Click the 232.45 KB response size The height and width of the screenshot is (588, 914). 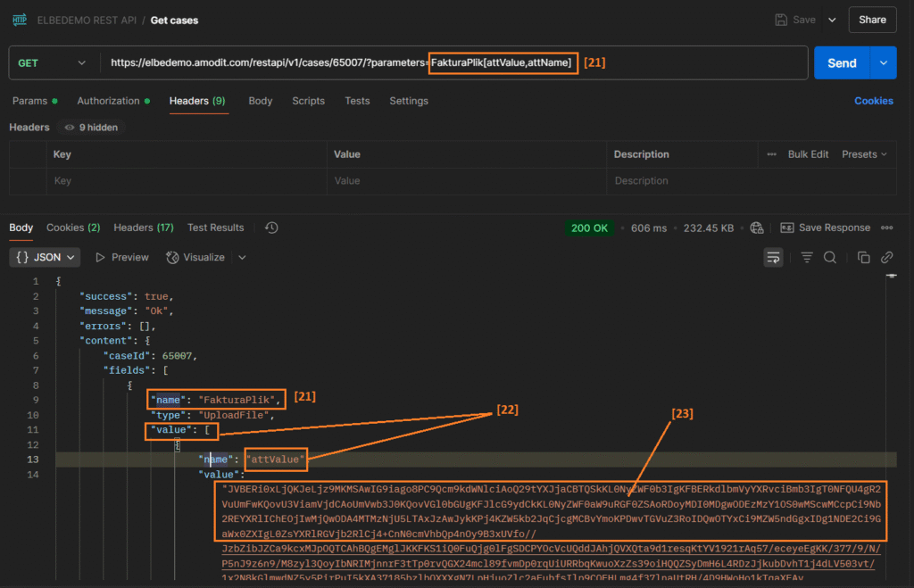pyautogui.click(x=708, y=228)
